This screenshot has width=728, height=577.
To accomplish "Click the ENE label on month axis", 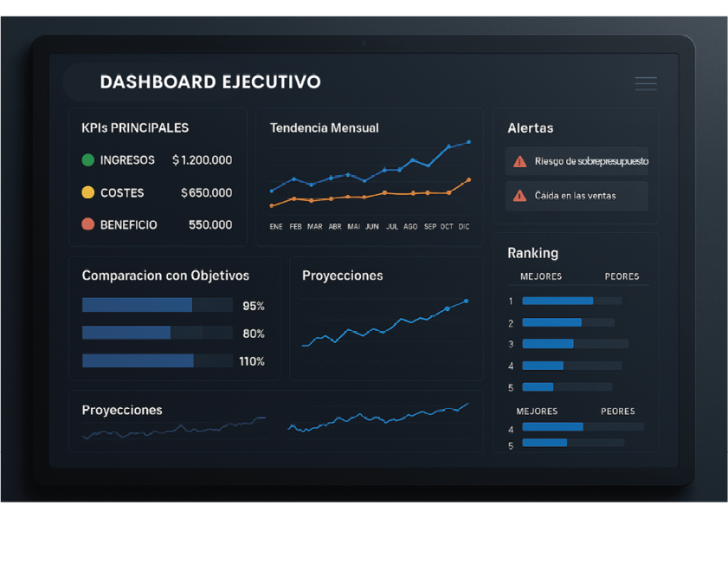I will pyautogui.click(x=276, y=226).
